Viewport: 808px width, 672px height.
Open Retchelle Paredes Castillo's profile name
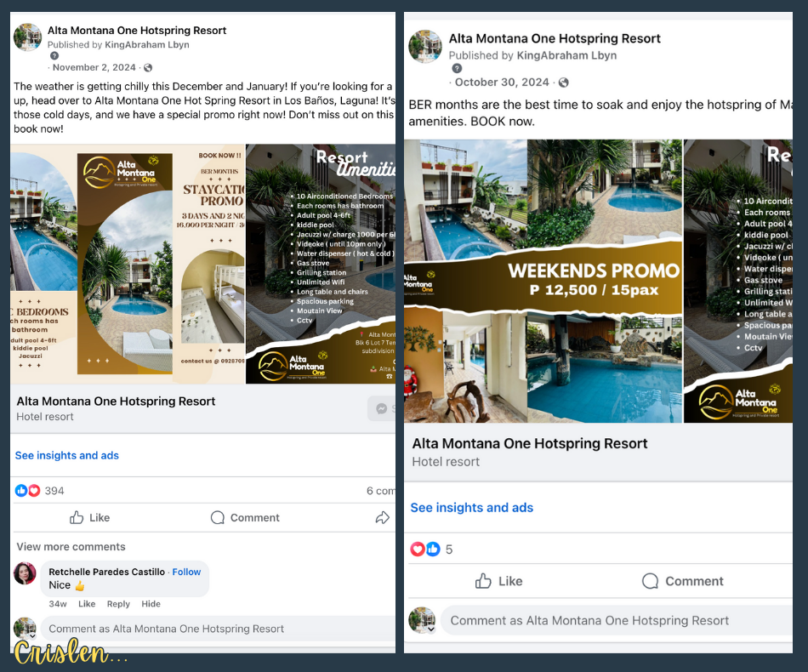click(106, 572)
